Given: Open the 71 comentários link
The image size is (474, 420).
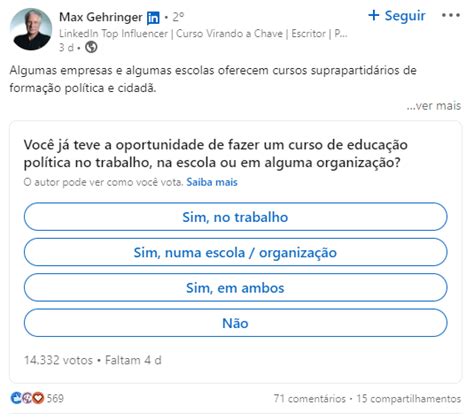Looking at the screenshot, I should click(x=310, y=398).
